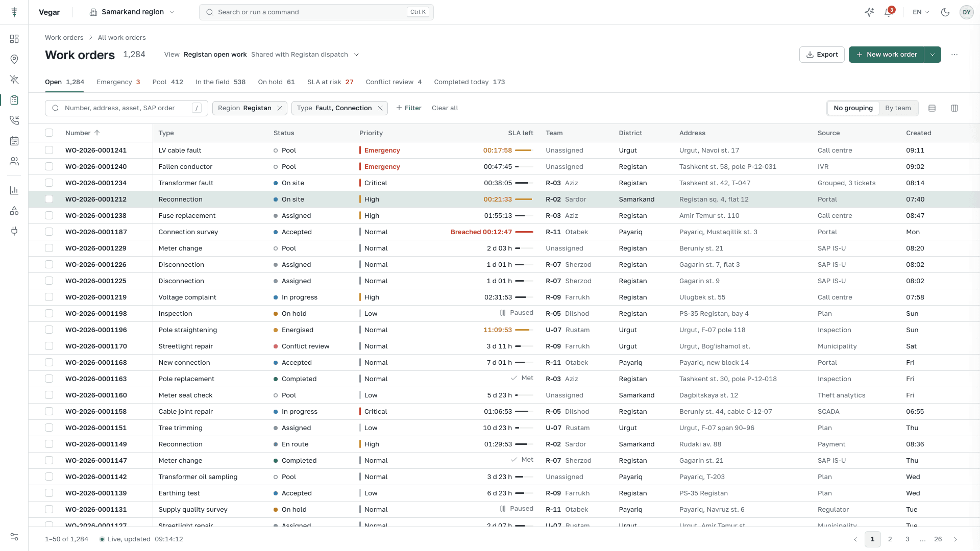Open the incoming calls phone sidebar icon
This screenshot has width=980, height=551.
pyautogui.click(x=14, y=120)
